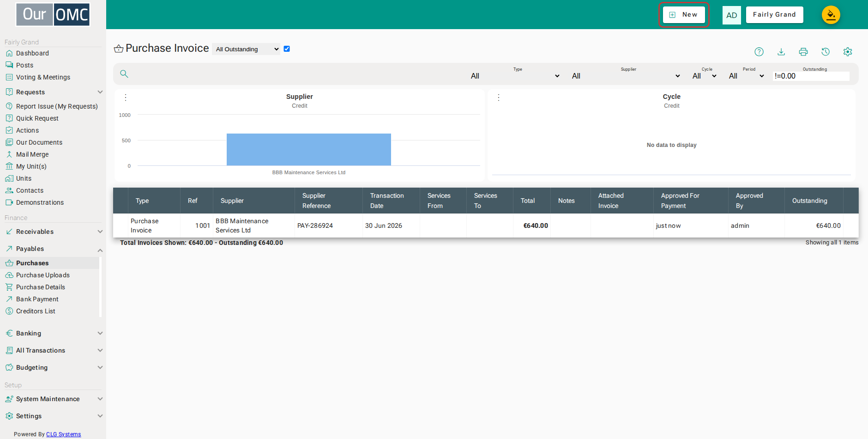Open the All Outstanding view dropdown
This screenshot has width=868, height=439.
(247, 49)
